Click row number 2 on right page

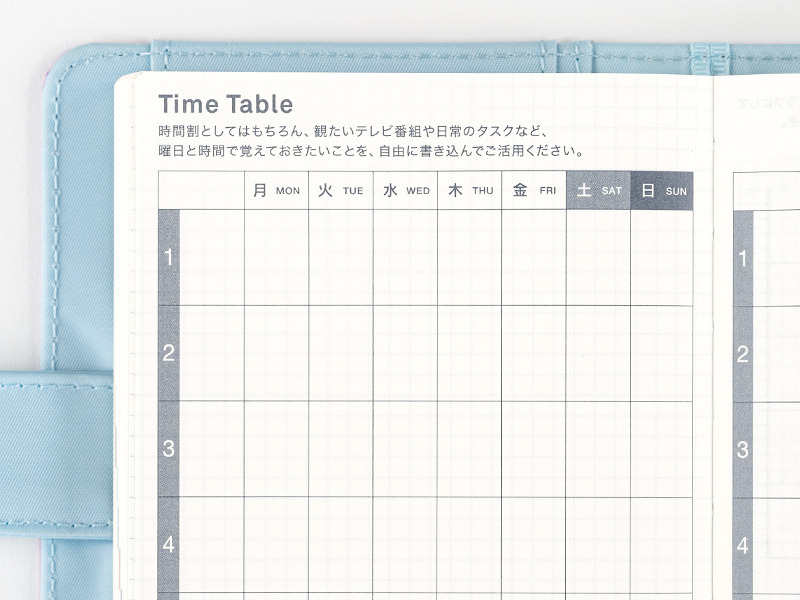pyautogui.click(x=743, y=354)
